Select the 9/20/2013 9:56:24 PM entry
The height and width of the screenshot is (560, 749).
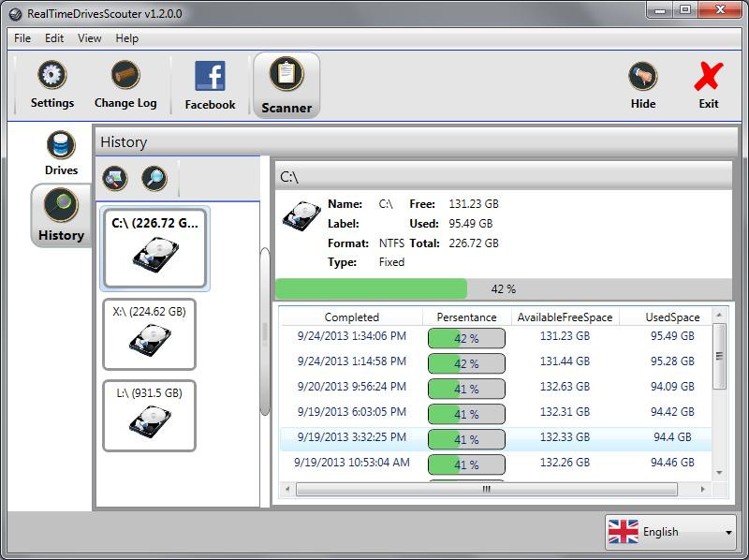496,387
